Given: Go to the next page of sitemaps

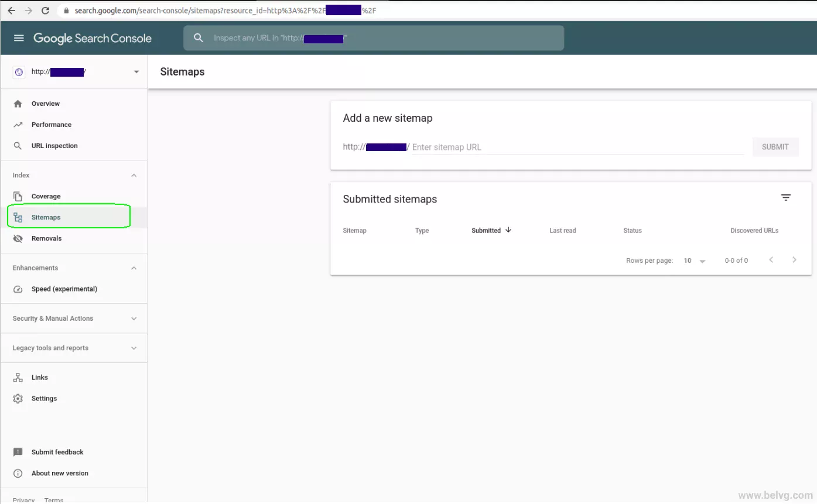Looking at the screenshot, I should [794, 260].
